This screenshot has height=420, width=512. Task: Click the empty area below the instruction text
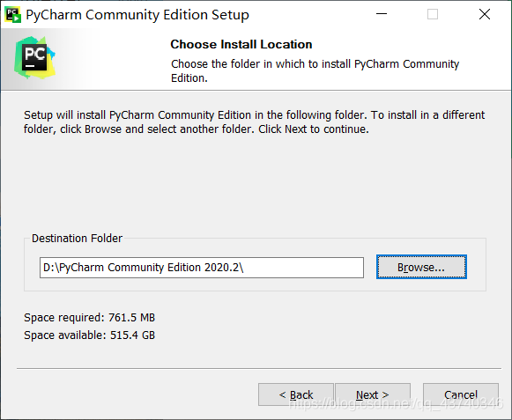255,183
